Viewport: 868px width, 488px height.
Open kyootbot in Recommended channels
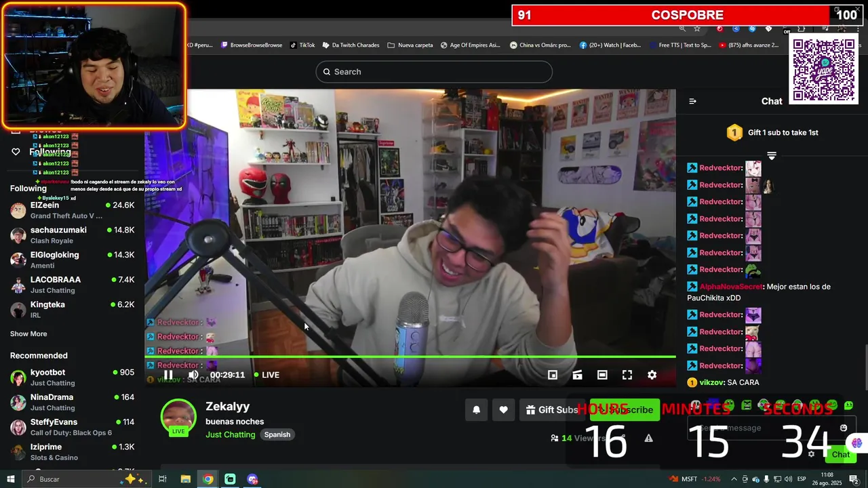pyautogui.click(x=72, y=378)
